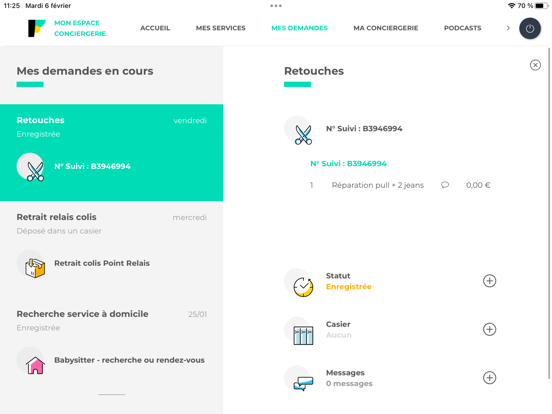The height and width of the screenshot is (414, 552).
Task: Open comment bubble on Réparation pull line
Action: pos(445,185)
